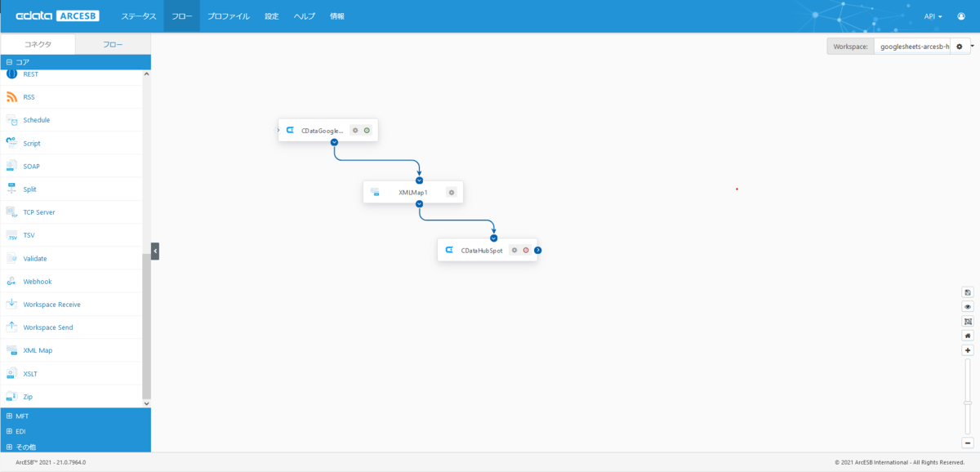Image resolution: width=980 pixels, height=472 pixels.
Task: Open settings gear on XMLMap1 node
Action: tap(451, 192)
